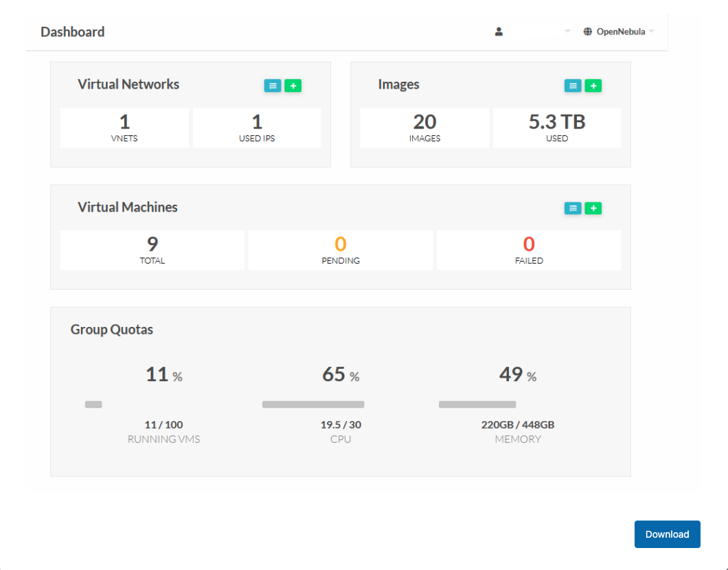Click the CPU usage progress bar
This screenshot has width=728, height=570.
click(312, 404)
